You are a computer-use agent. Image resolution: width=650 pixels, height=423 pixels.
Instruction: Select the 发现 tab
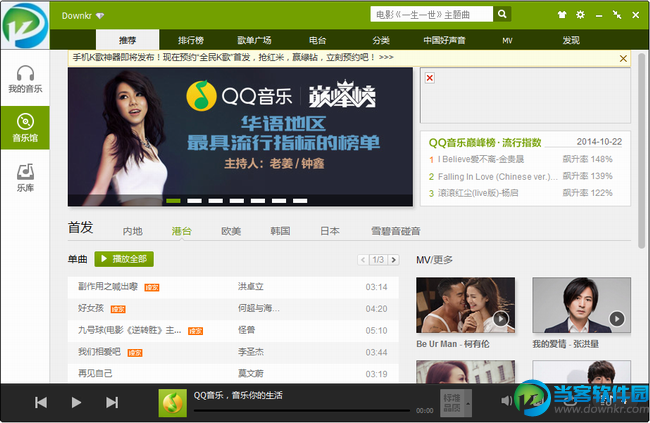pos(571,40)
